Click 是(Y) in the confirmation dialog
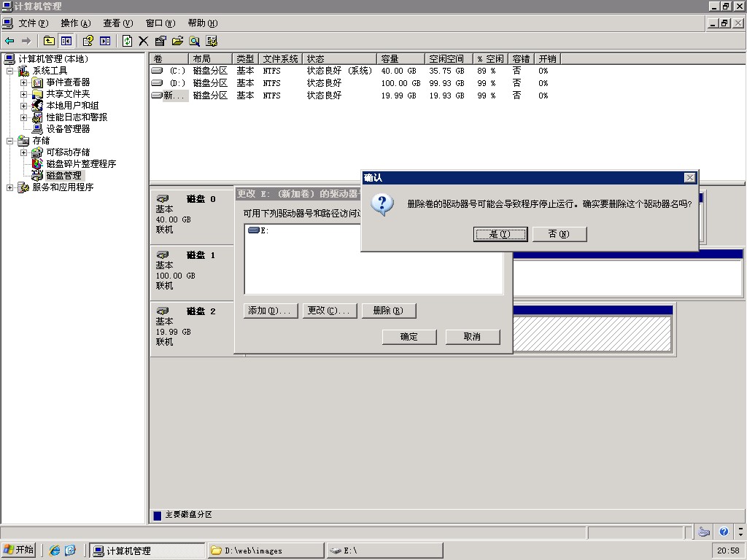Viewport: 747px width, 560px height. (x=500, y=234)
